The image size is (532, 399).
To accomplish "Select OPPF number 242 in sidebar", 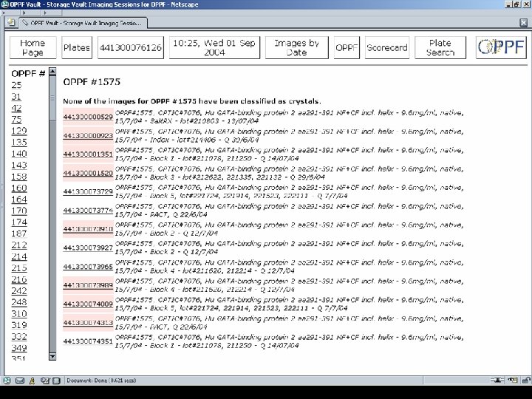I will coord(19,291).
